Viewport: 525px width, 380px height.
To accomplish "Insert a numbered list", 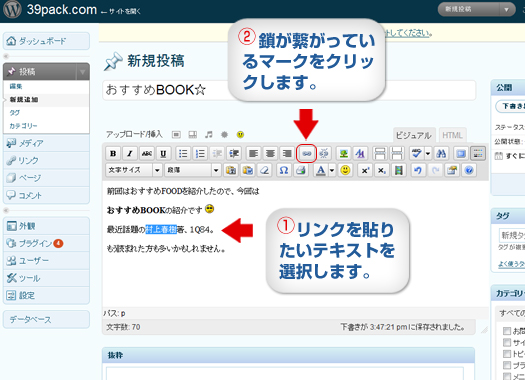I will click(x=200, y=153).
